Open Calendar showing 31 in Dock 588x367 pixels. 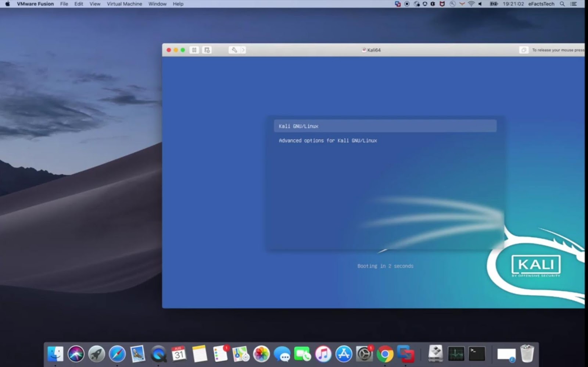[179, 354]
